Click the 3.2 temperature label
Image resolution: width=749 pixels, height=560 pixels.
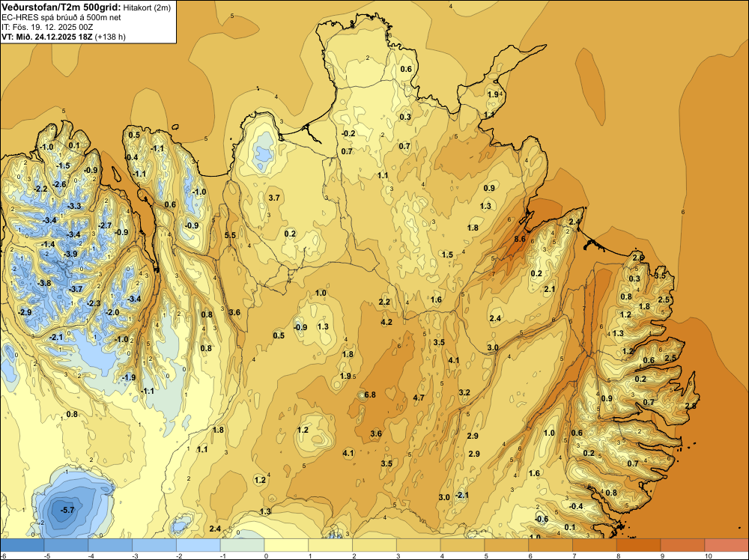coord(464,392)
